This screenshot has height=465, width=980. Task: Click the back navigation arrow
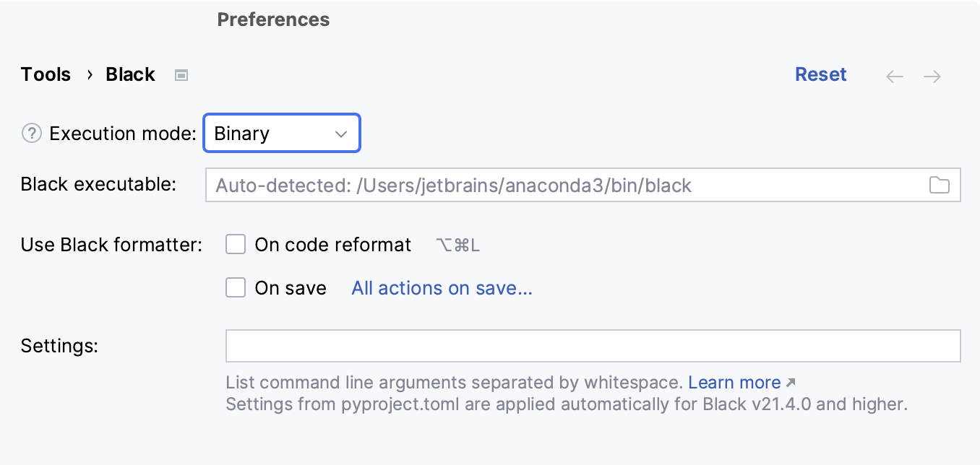pyautogui.click(x=894, y=76)
